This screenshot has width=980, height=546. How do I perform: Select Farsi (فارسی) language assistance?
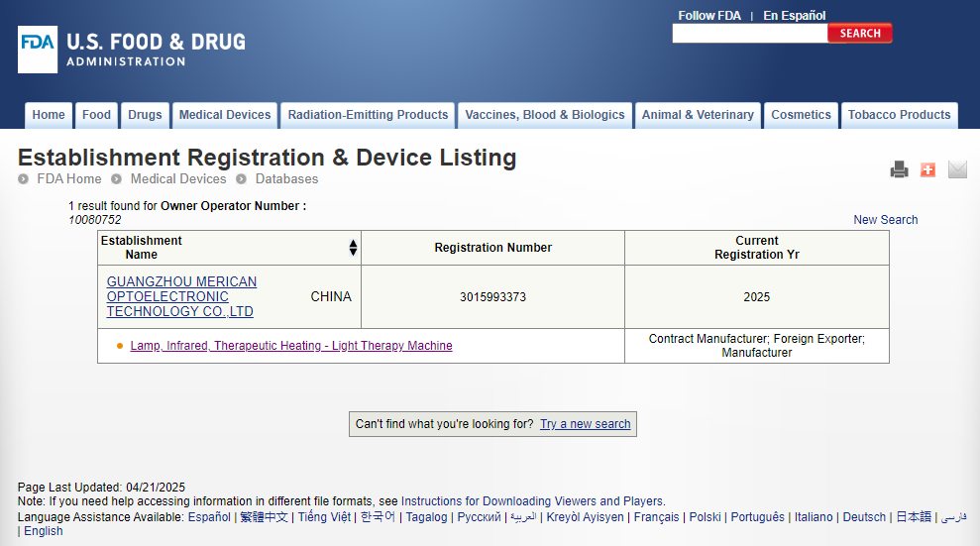[x=954, y=517]
